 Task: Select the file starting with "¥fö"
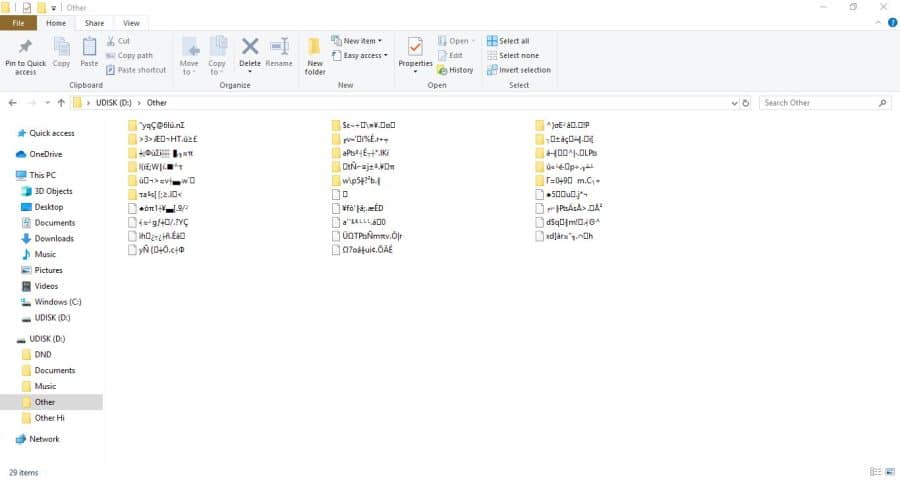[358, 208]
